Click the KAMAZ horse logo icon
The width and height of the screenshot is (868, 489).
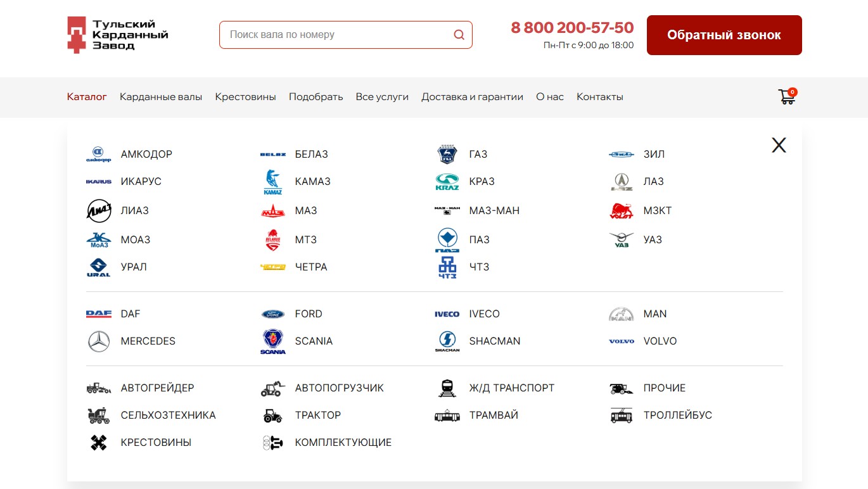point(273,182)
